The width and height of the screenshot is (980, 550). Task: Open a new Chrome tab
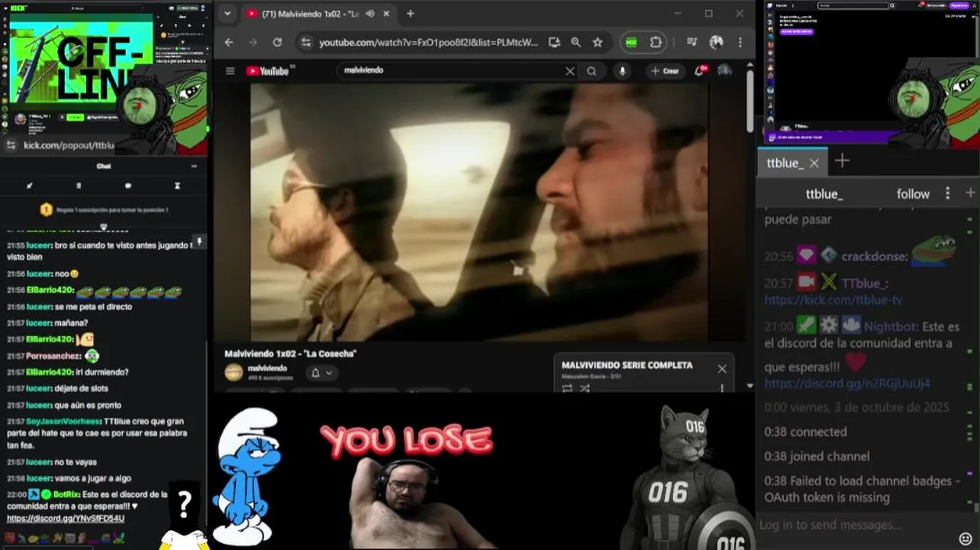(x=410, y=14)
